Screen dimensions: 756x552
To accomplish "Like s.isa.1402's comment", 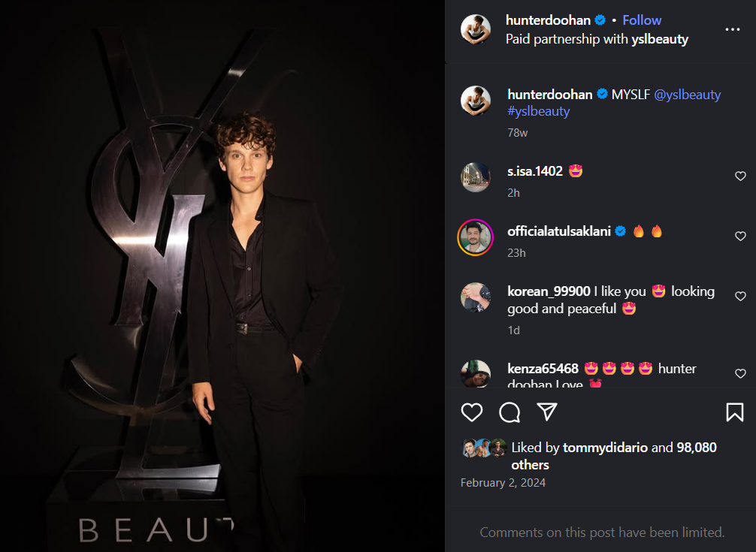I will click(x=740, y=176).
